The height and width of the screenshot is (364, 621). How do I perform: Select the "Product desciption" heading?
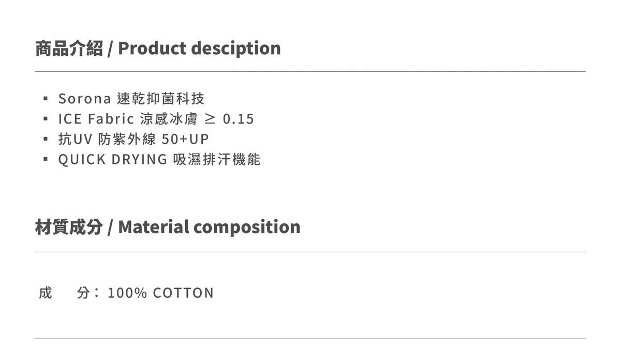[x=199, y=48]
